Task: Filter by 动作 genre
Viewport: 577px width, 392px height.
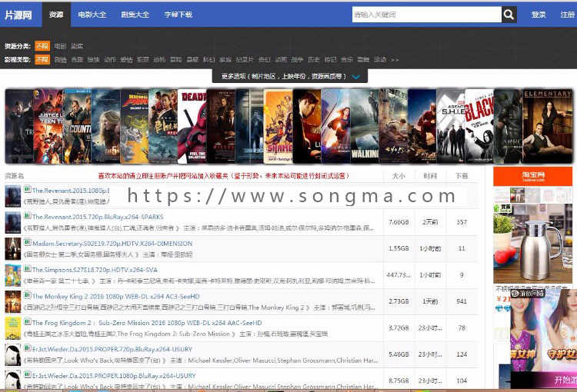Action: coord(110,60)
